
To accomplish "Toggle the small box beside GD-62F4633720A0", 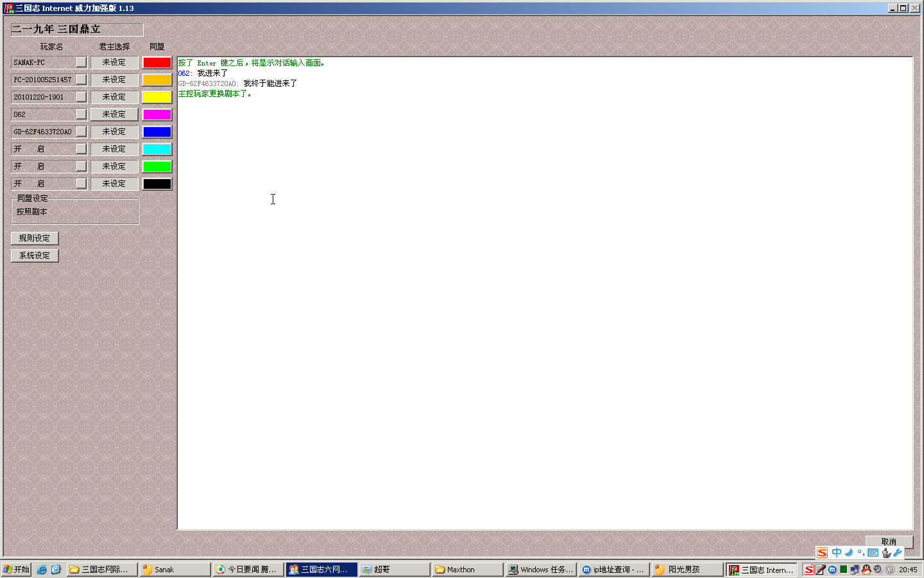I will pyautogui.click(x=81, y=132).
